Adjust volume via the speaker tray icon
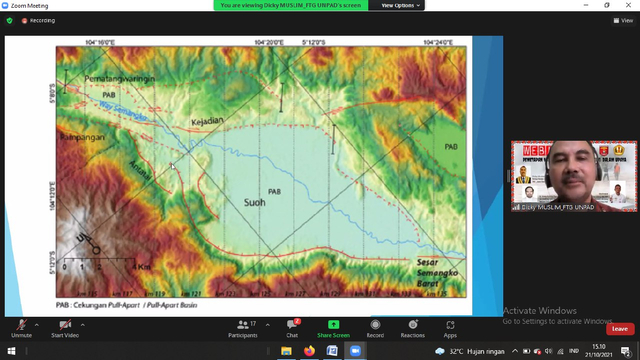 click(x=549, y=351)
